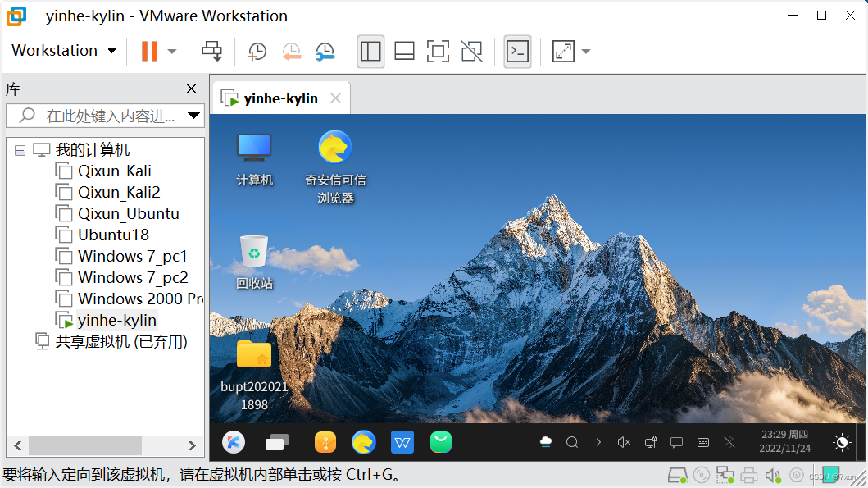868x488 pixels.
Task: Select Windows 7_pc2 in the library
Action: 122,277
